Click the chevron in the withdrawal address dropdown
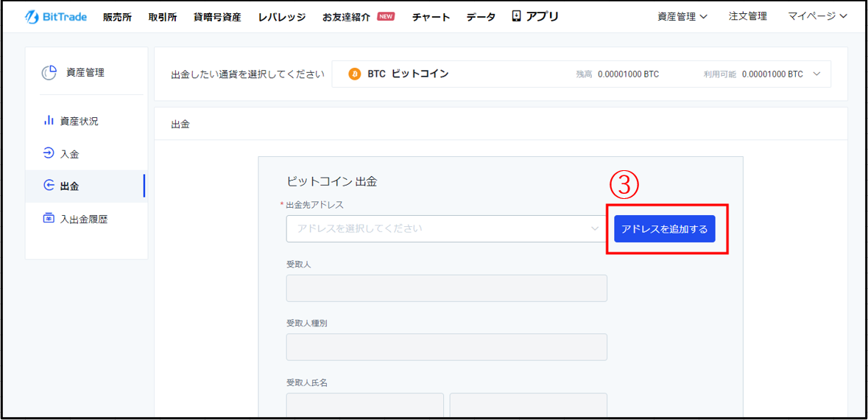The width and height of the screenshot is (868, 420). [595, 228]
